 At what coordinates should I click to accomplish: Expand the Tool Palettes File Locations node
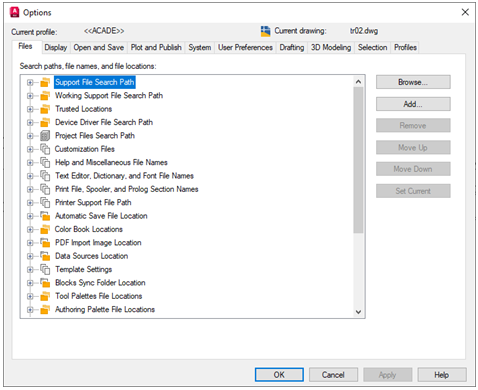[30, 296]
